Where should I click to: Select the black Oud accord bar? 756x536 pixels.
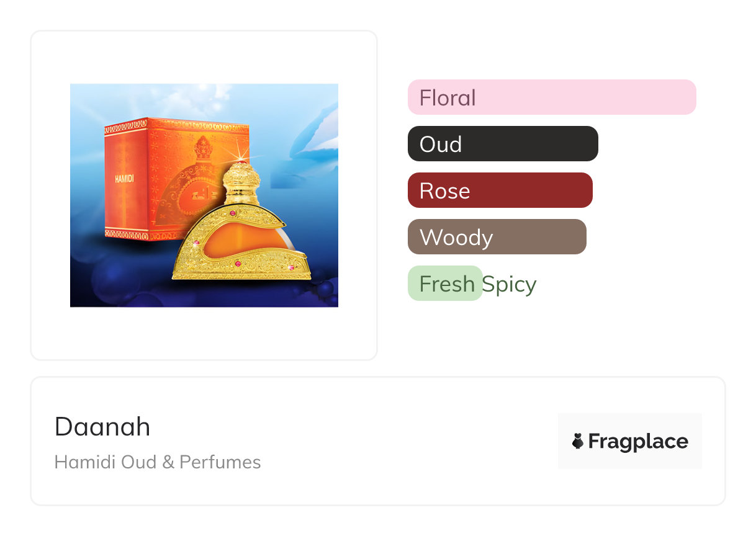tap(502, 144)
